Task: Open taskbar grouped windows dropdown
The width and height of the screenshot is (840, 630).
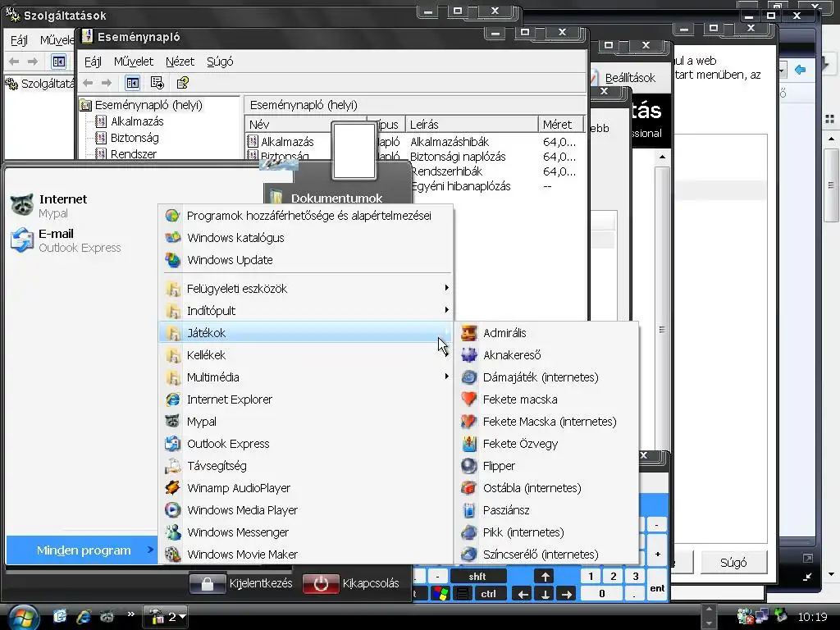Action: (x=165, y=617)
